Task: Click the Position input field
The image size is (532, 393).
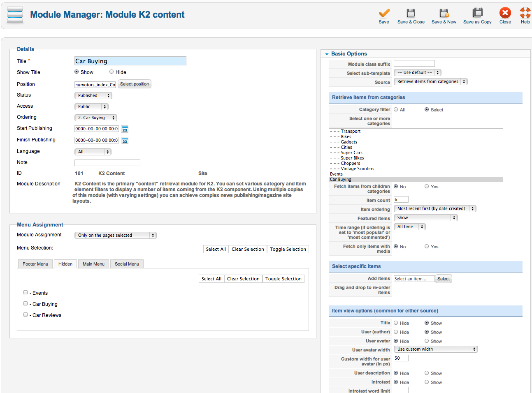Action: [95, 84]
